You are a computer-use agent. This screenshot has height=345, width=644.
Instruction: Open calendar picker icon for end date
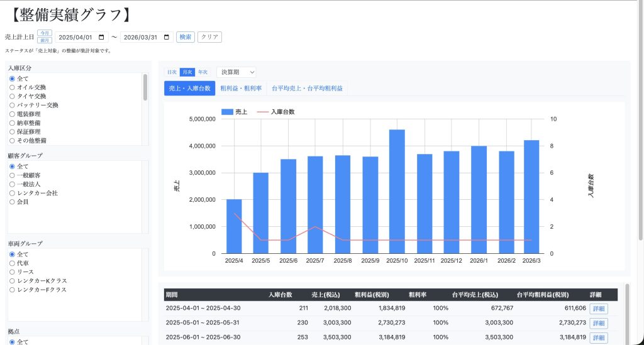click(167, 37)
